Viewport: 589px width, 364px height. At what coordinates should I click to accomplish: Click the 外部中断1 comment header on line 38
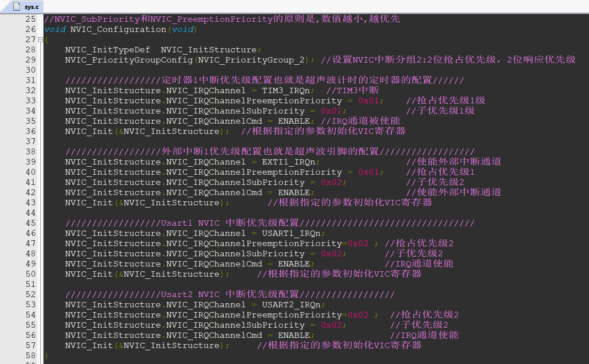[270, 152]
